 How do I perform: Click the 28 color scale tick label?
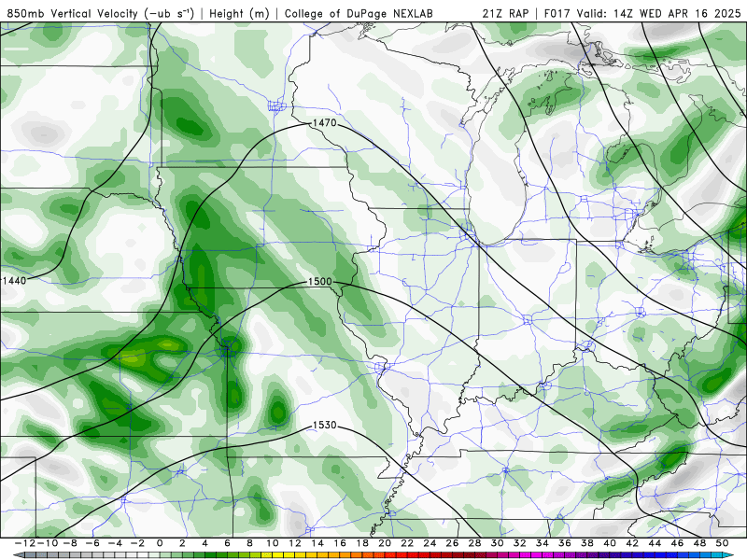474,543
